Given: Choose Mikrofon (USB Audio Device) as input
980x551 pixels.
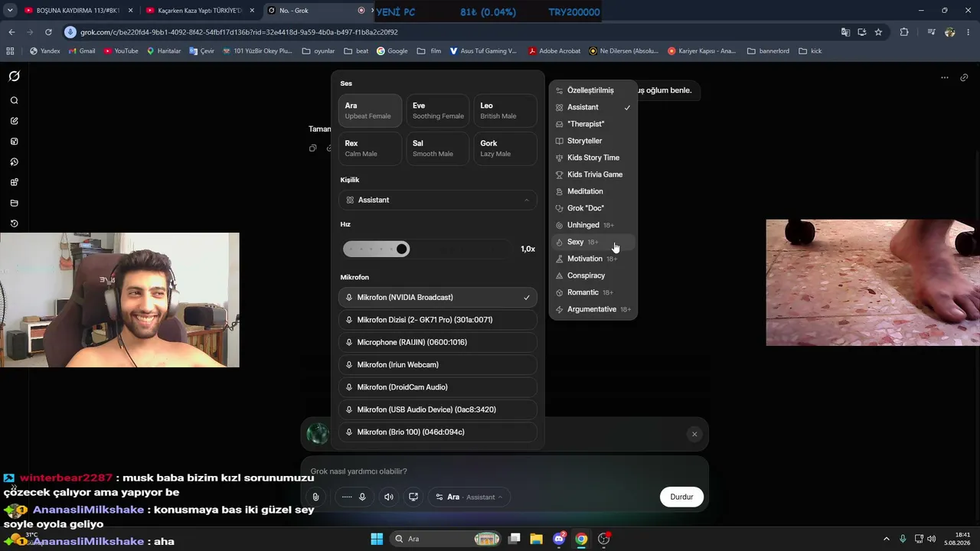Looking at the screenshot, I should pyautogui.click(x=438, y=409).
